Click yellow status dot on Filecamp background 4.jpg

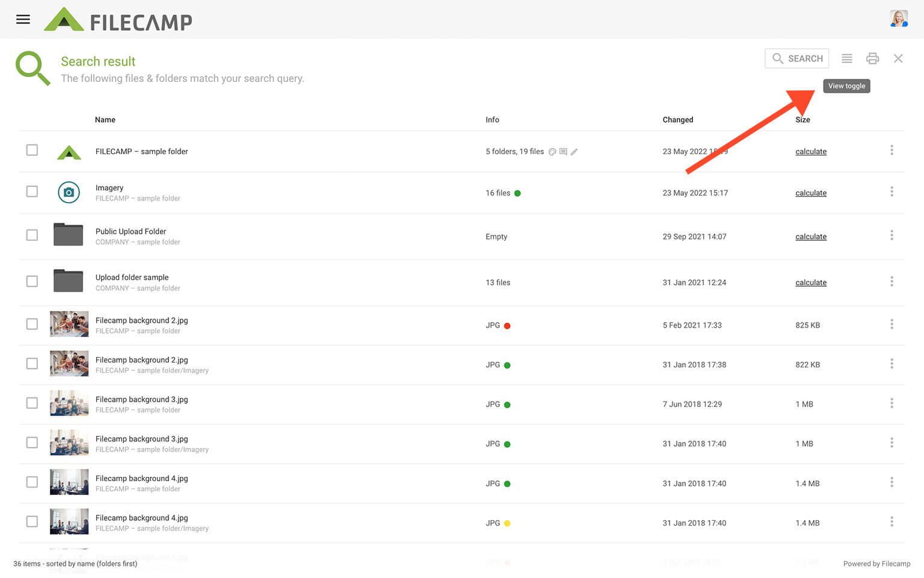click(507, 523)
